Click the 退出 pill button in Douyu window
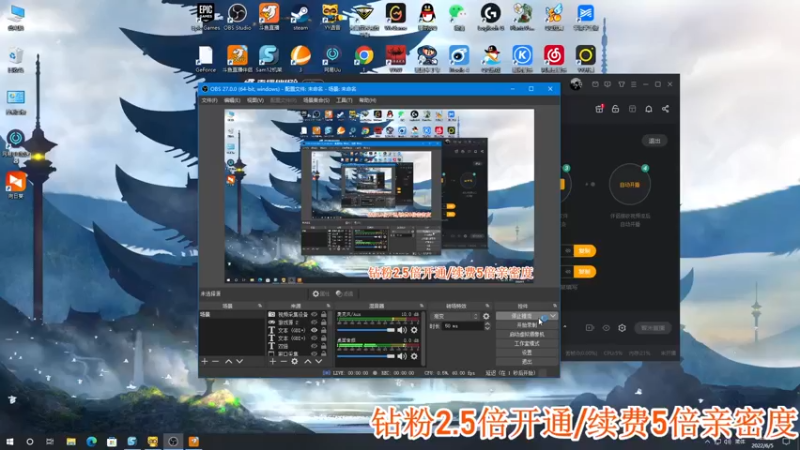The height and width of the screenshot is (450, 800). pyautogui.click(x=655, y=141)
